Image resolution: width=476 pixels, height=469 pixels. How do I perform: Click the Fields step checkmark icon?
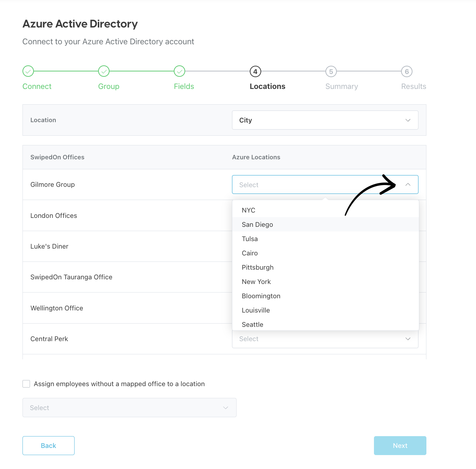(179, 71)
